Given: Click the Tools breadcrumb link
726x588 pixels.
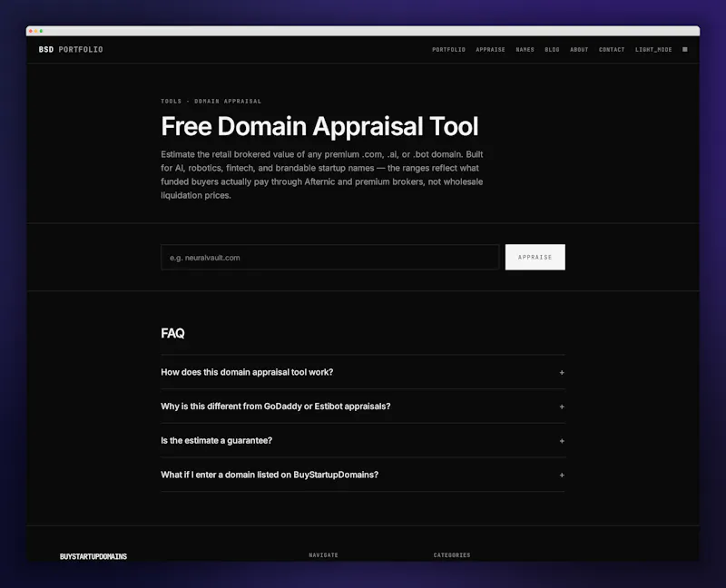Looking at the screenshot, I should (x=172, y=101).
